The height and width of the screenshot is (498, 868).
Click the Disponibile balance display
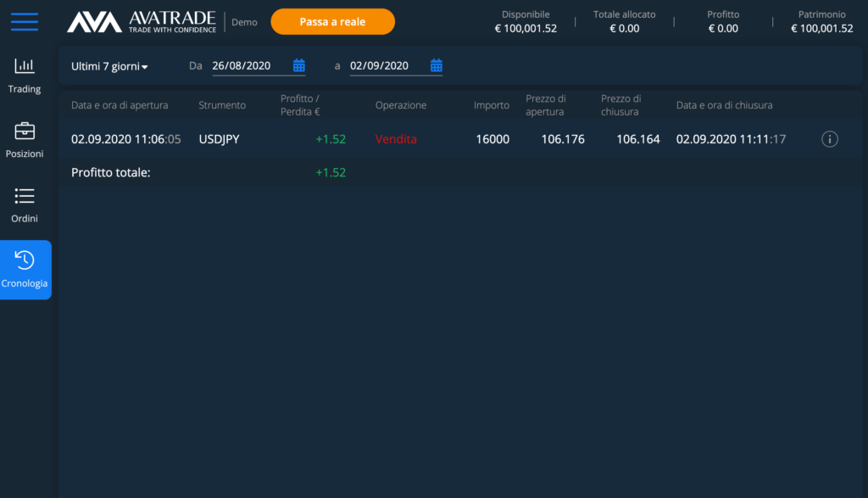[x=526, y=21]
